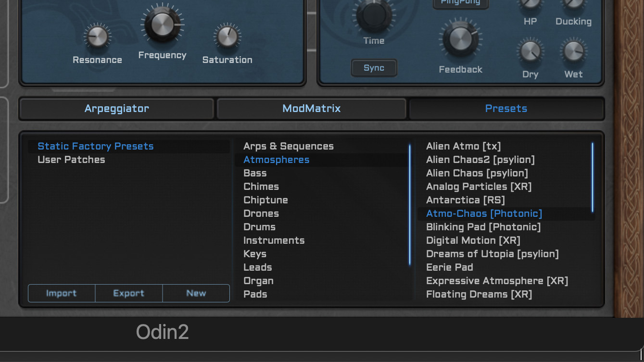The width and height of the screenshot is (644, 362).
Task: Click the delay Ducking knob
Action: coord(574,4)
